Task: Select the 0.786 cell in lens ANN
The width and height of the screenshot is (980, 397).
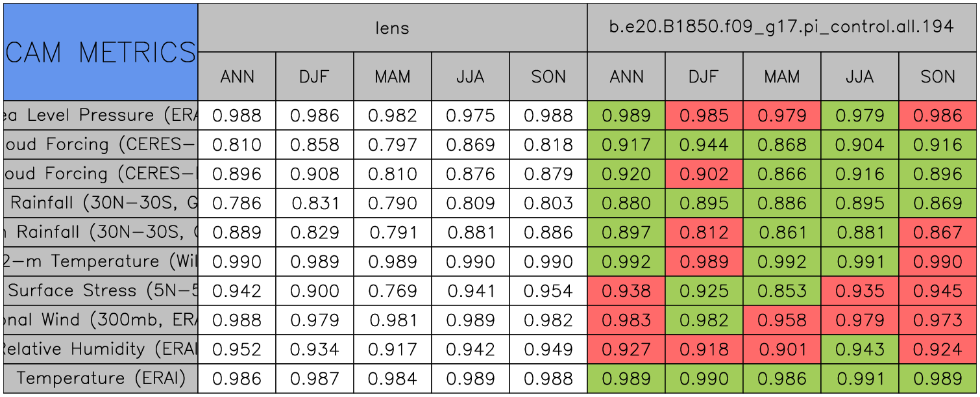Action: point(237,203)
